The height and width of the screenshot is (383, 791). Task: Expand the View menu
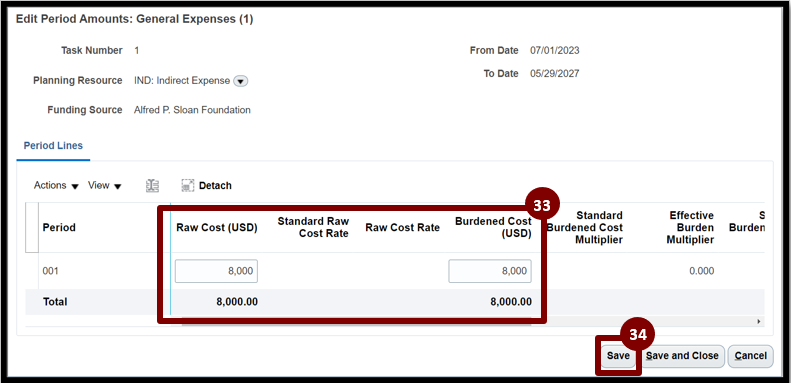click(x=104, y=186)
